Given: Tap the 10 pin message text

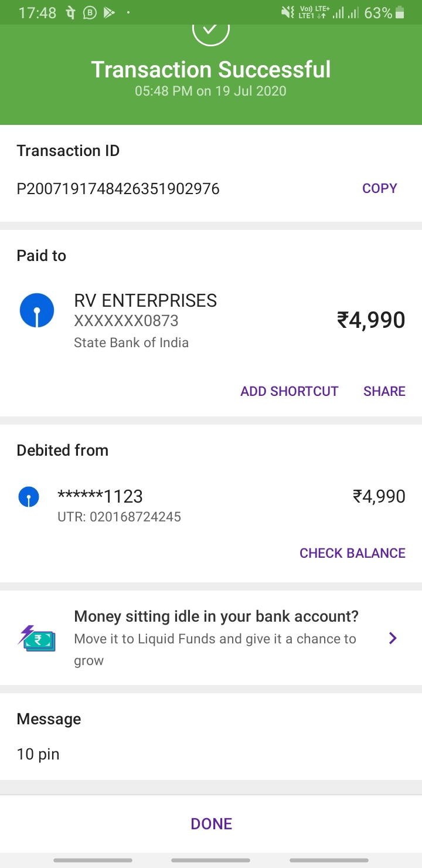Looking at the screenshot, I should coord(38,754).
